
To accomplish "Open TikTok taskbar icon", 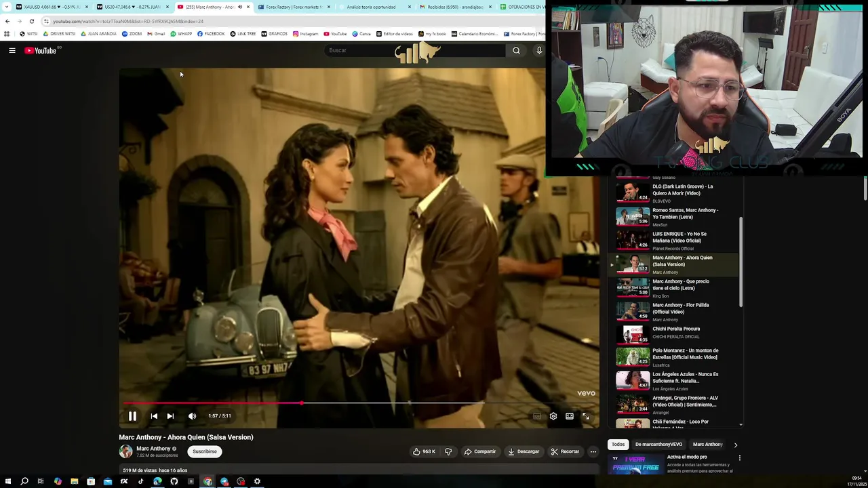I will tap(141, 481).
